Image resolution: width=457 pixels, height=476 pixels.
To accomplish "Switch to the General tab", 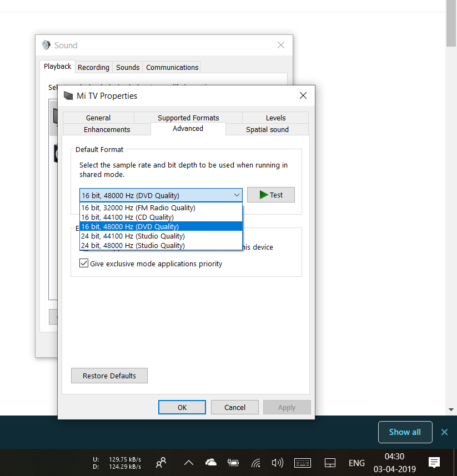I will coord(98,118).
